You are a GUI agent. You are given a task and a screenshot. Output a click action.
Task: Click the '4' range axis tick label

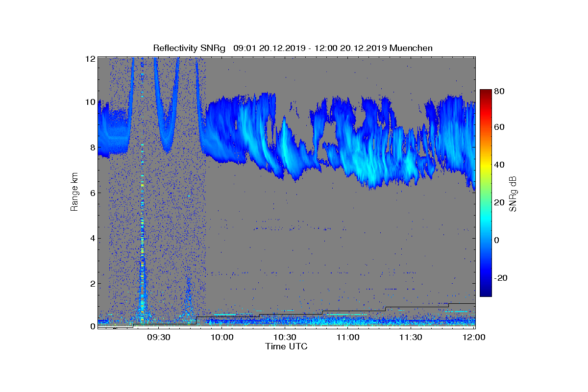pos(92,238)
